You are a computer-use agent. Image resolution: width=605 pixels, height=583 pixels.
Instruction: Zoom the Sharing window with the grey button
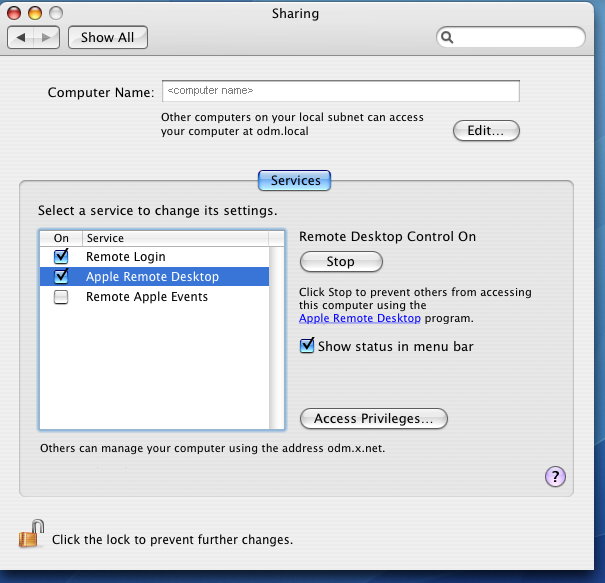point(56,13)
